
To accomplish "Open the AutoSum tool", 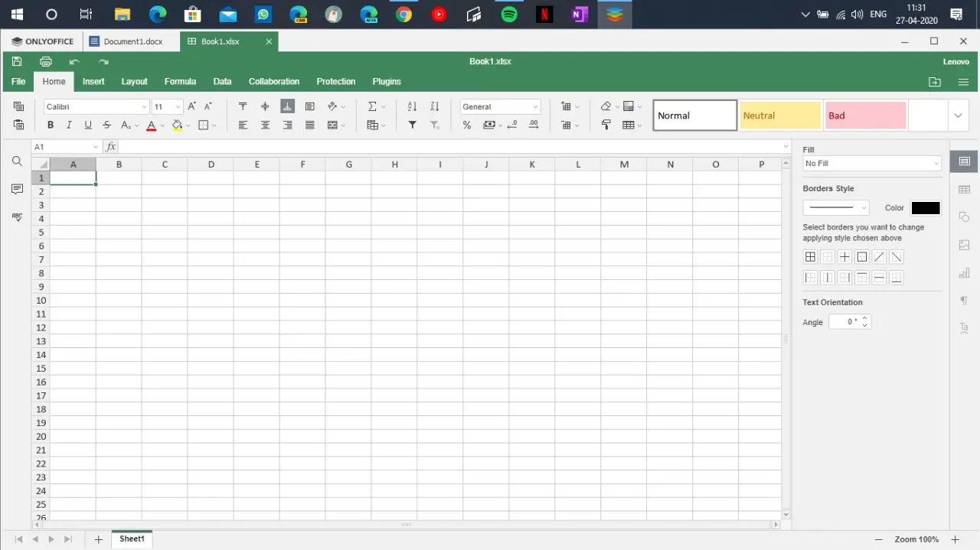I will [371, 106].
